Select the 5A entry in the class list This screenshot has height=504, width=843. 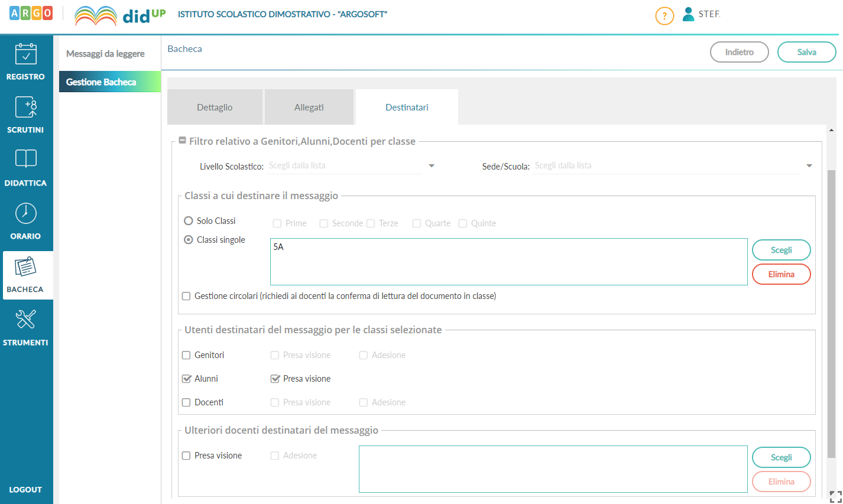tap(278, 247)
